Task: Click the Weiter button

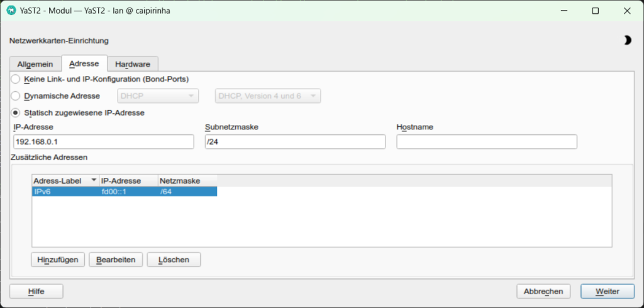Action: click(608, 292)
